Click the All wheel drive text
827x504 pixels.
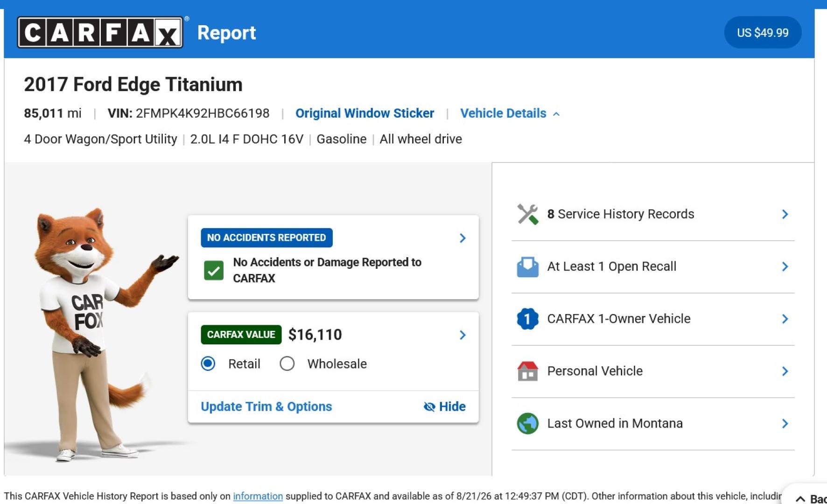[x=421, y=139]
